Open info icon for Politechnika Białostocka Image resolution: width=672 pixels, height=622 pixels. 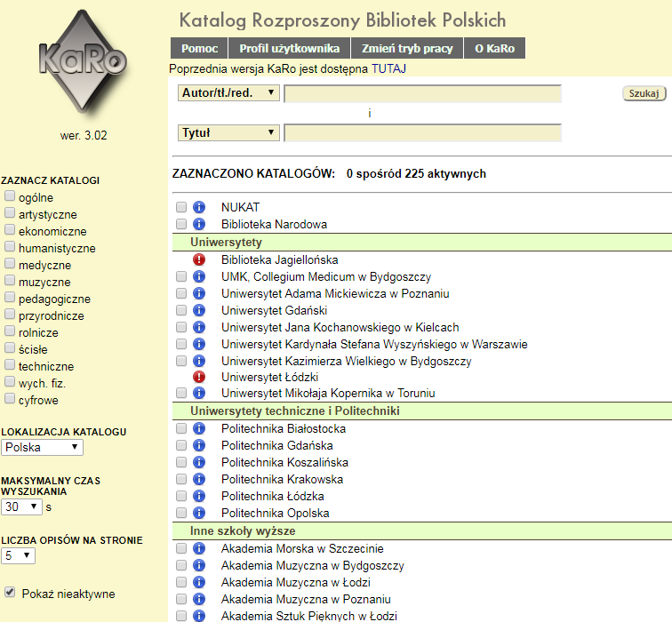tap(199, 428)
